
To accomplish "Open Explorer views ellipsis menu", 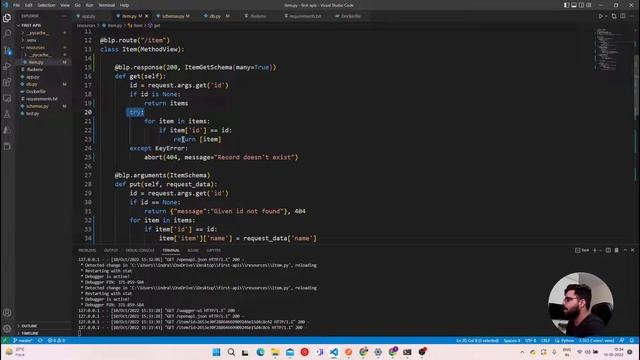I will click(64, 16).
